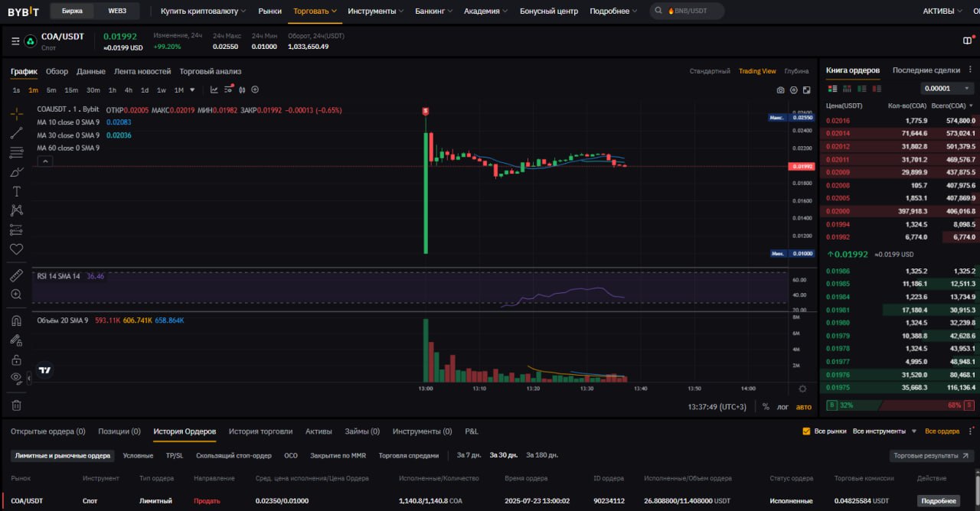Open the "Все инструменты" filter dropdown
The width and height of the screenshot is (980, 511).
[884, 431]
